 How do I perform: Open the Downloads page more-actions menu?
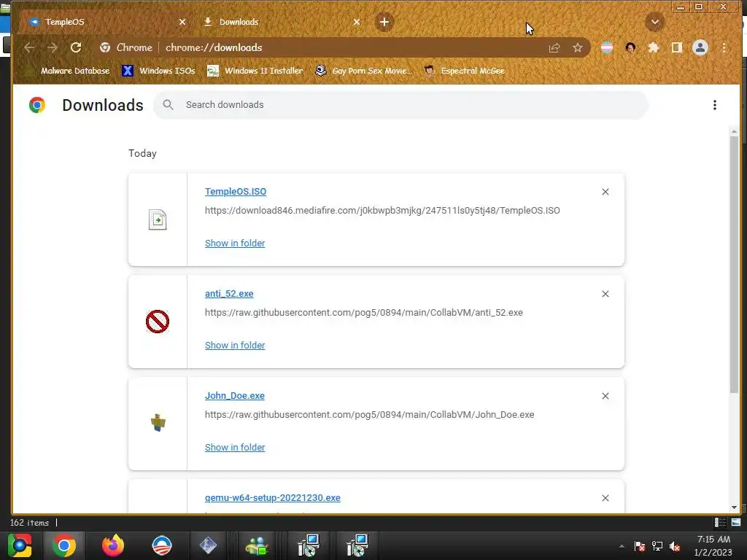[715, 105]
